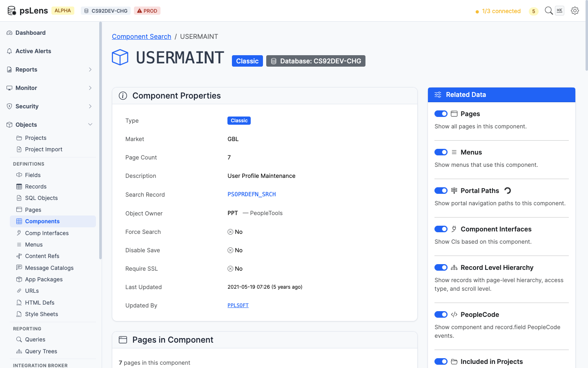Click the Related Data sliders icon
588x368 pixels.
point(438,95)
